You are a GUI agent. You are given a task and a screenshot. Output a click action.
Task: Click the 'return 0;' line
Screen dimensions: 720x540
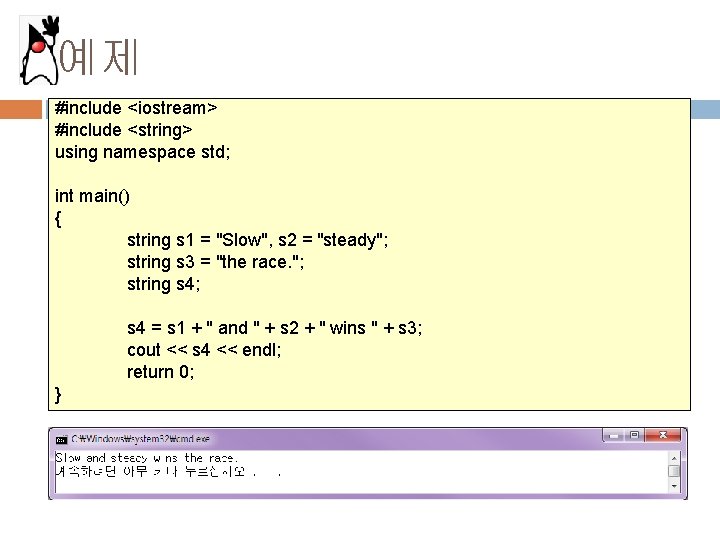[x=161, y=372]
